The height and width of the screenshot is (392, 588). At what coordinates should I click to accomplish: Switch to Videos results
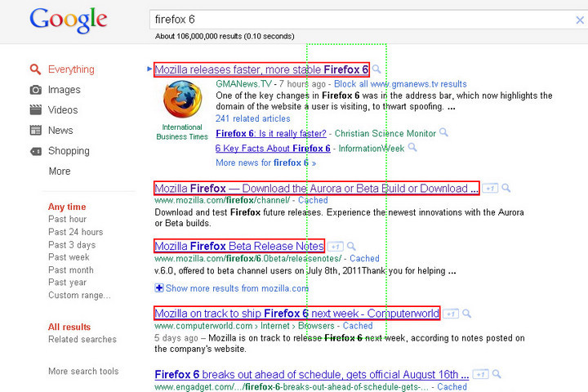(x=63, y=110)
